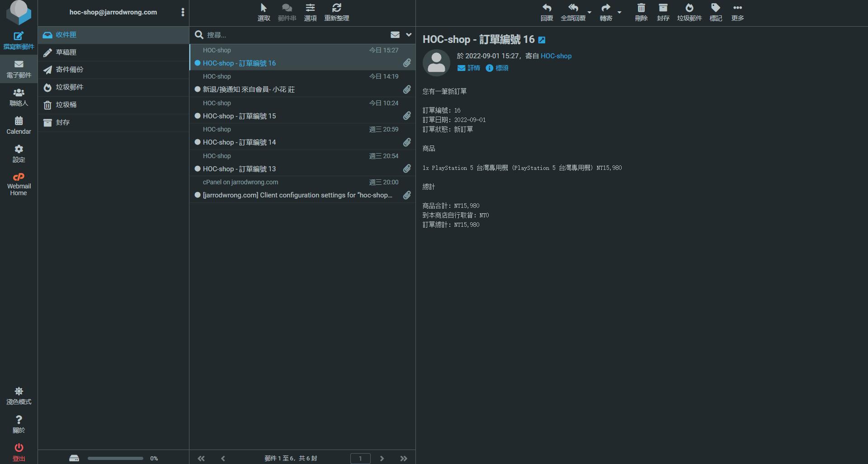Reply all to the open message

tap(573, 12)
